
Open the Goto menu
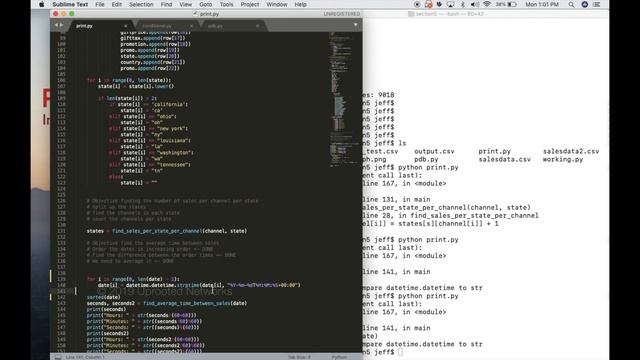pos(205,4)
